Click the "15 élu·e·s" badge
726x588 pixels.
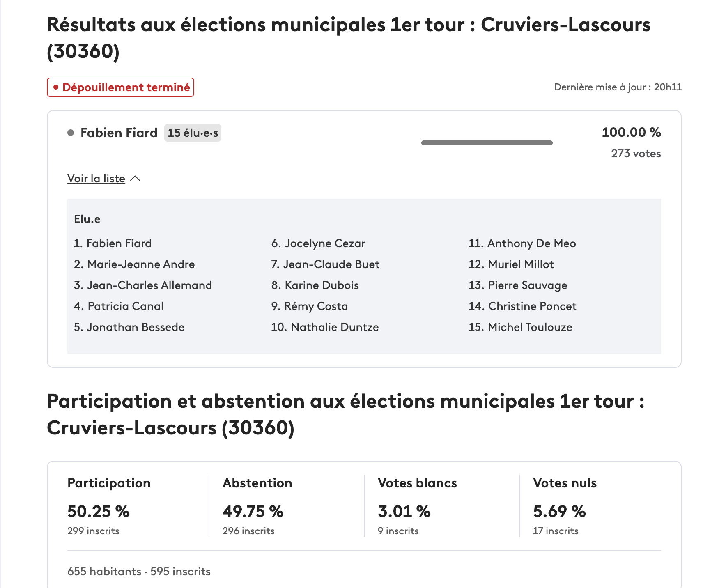coord(193,133)
